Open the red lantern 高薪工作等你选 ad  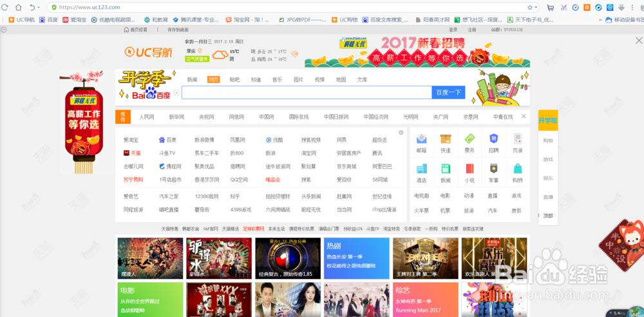click(x=84, y=122)
